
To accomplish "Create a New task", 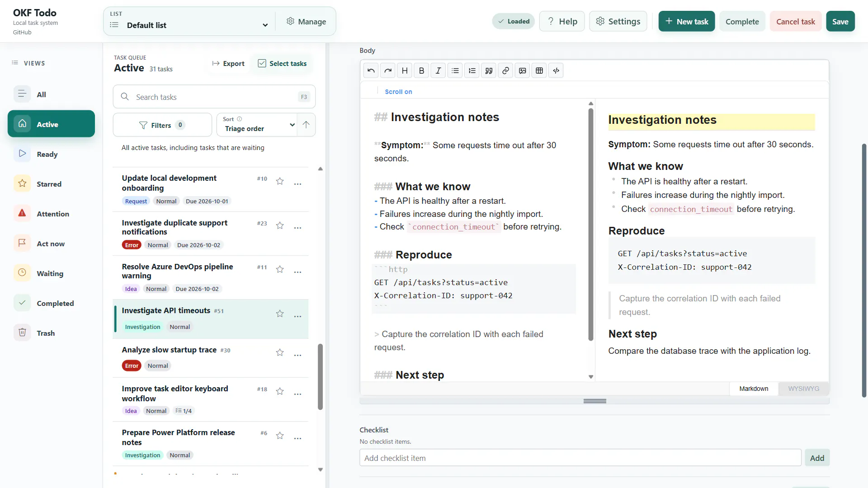I will tap(686, 21).
